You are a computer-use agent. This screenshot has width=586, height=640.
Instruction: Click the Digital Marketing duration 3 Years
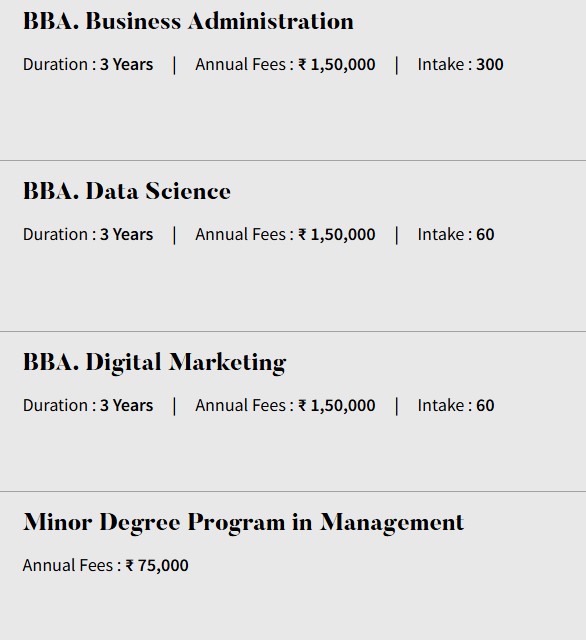[127, 406]
